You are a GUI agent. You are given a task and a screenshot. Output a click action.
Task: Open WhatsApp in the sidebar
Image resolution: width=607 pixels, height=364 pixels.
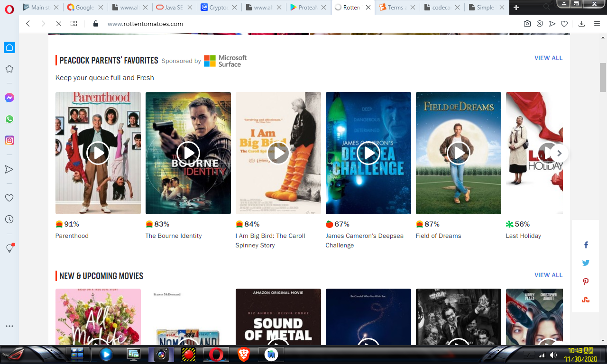(9, 119)
